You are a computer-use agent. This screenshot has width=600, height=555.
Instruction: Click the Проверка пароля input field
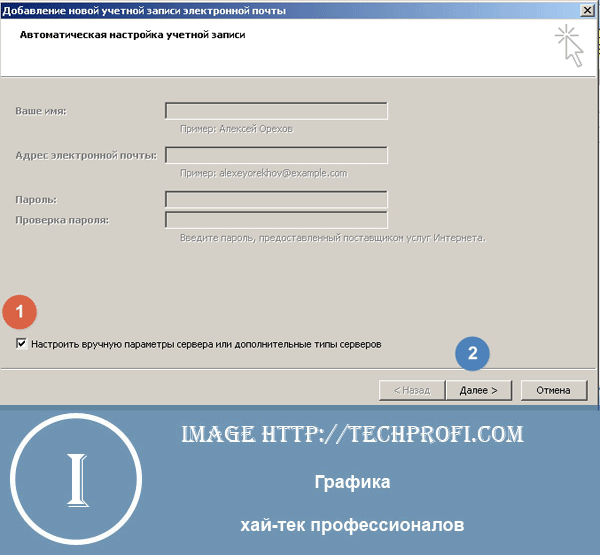[276, 220]
